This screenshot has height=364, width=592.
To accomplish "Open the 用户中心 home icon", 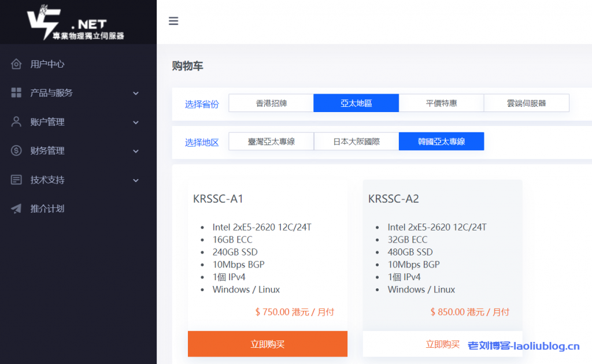I will pos(16,64).
